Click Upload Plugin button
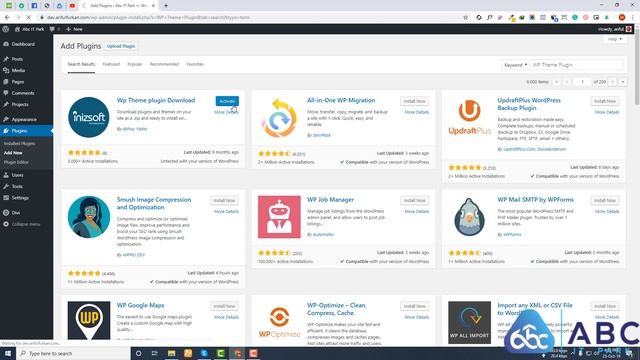640x360 pixels. pos(121,47)
